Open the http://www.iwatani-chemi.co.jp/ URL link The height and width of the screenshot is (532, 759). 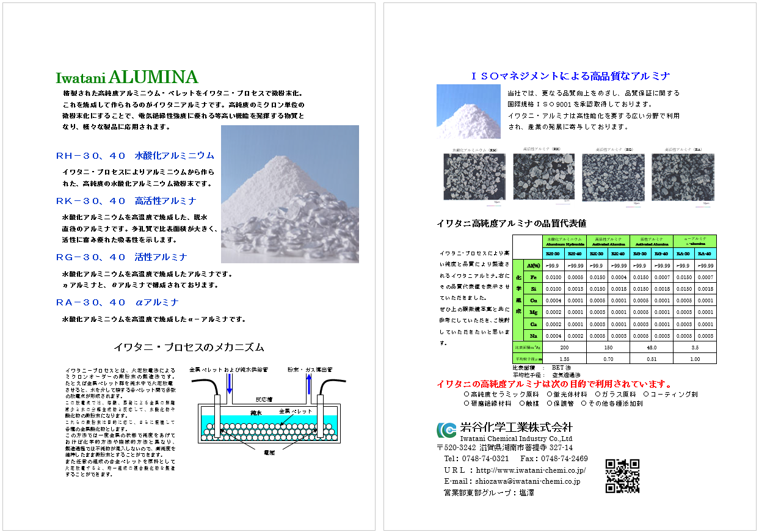(531, 470)
